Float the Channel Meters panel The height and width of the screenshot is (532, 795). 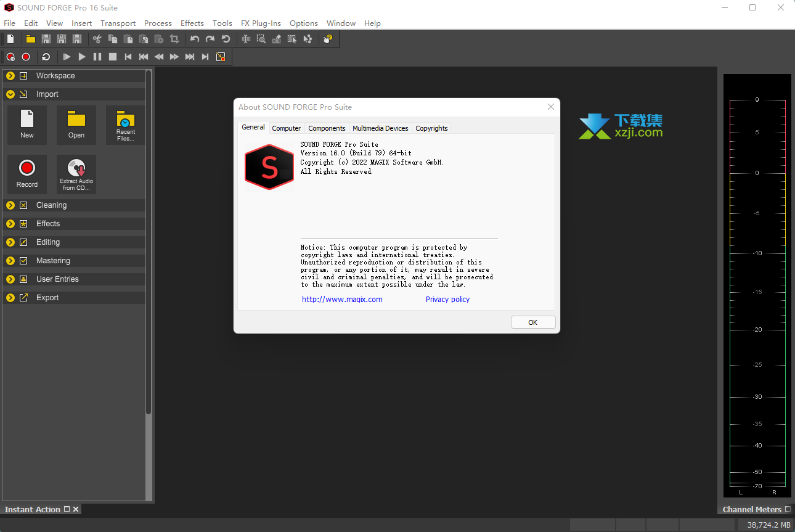click(x=788, y=509)
